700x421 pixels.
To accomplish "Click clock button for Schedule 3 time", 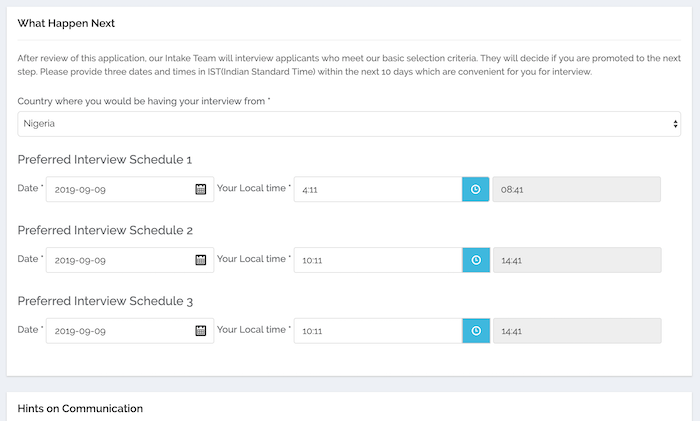I will (476, 331).
